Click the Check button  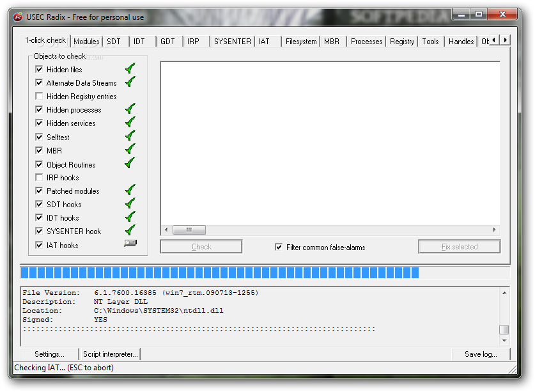201,247
